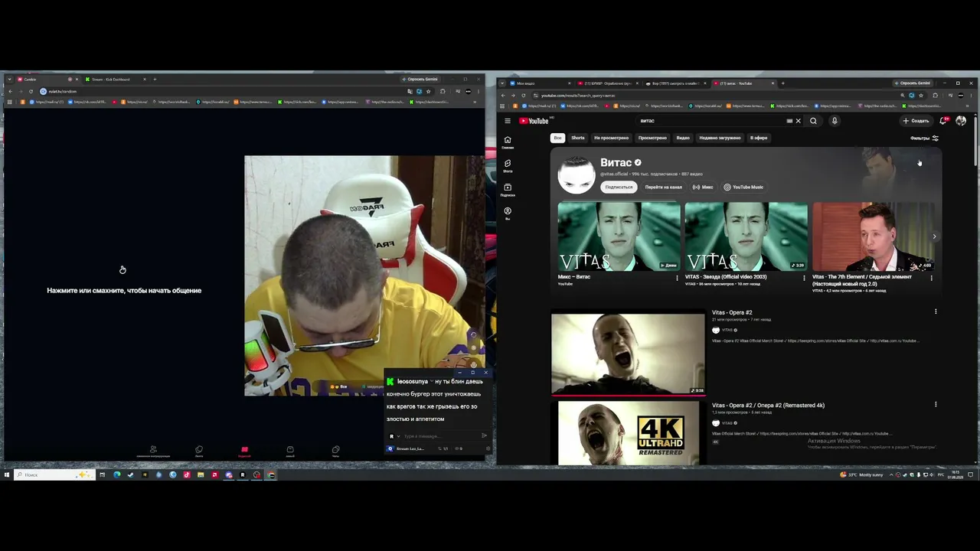Screen dimensions: 980x551
Task: Switch to Stream - Kick Dashboard tab
Action: 114,80
